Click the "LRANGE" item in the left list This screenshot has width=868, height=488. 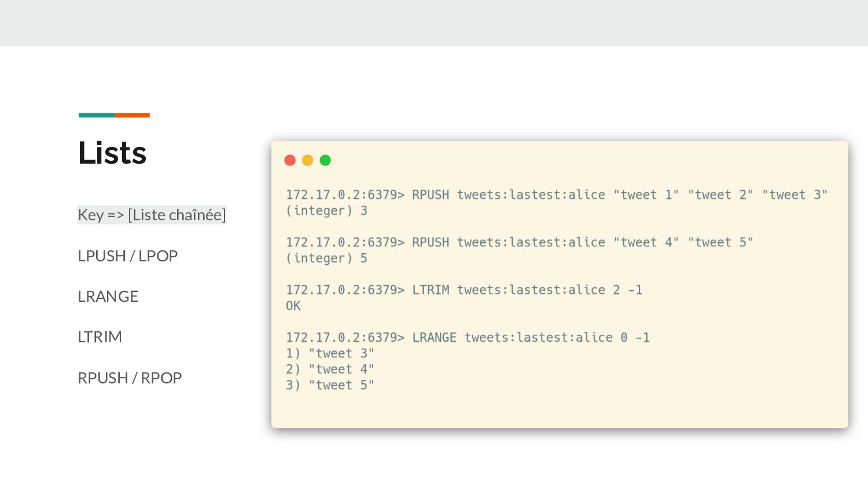(108, 297)
